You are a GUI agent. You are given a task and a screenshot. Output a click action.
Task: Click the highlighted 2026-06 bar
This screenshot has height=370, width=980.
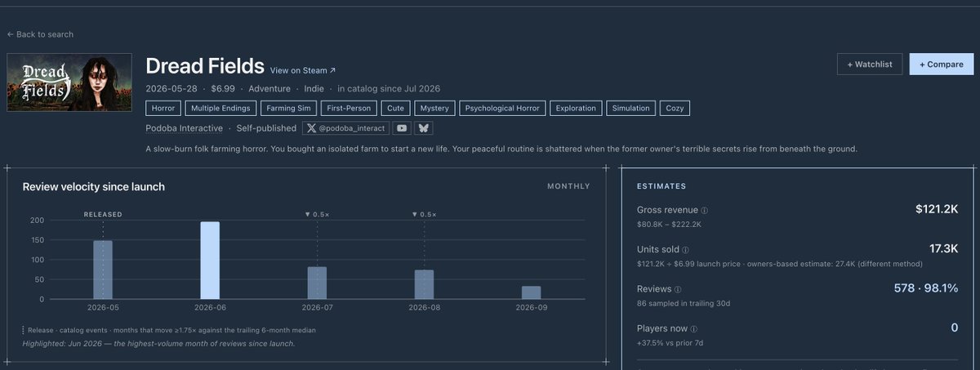click(210, 261)
